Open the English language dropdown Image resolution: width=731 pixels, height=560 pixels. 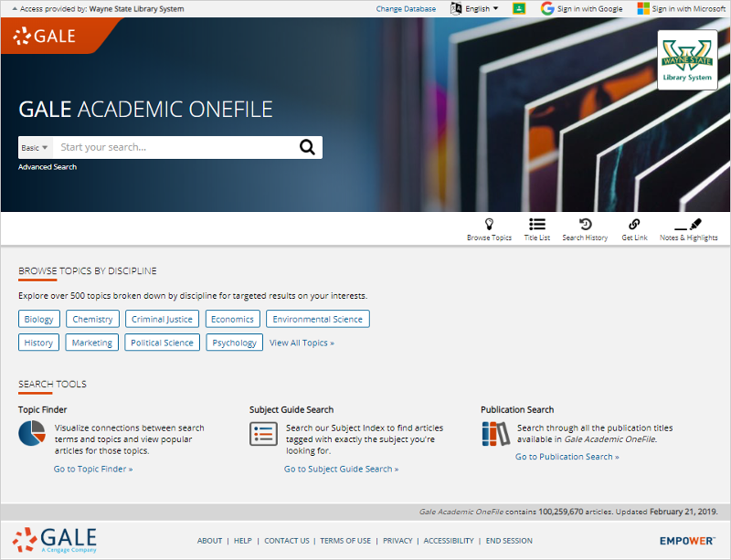[482, 9]
